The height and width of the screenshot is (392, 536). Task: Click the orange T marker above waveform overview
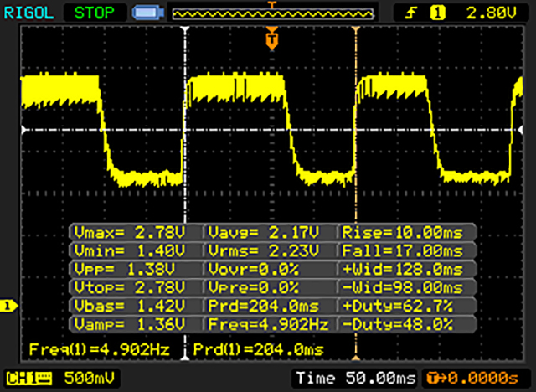tap(272, 4)
